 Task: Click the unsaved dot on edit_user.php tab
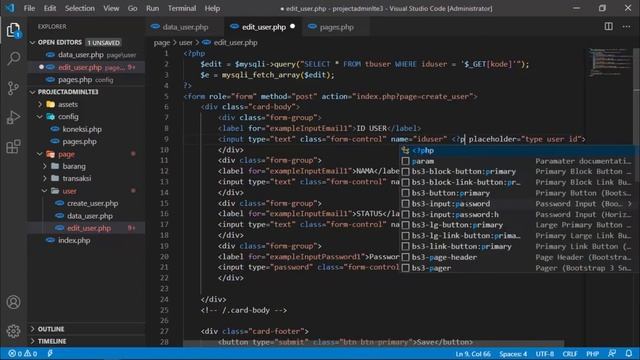click(x=293, y=27)
